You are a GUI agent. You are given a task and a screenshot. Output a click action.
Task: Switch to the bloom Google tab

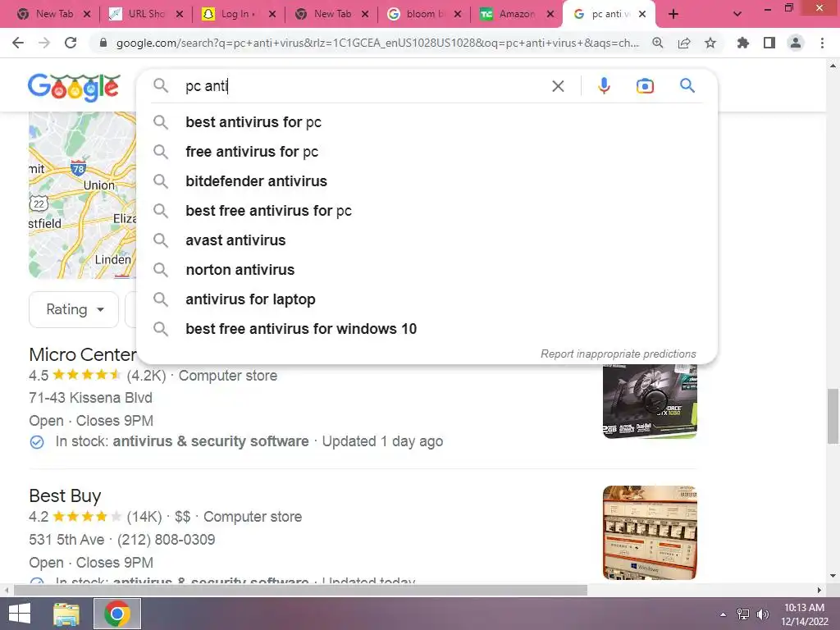(423, 15)
